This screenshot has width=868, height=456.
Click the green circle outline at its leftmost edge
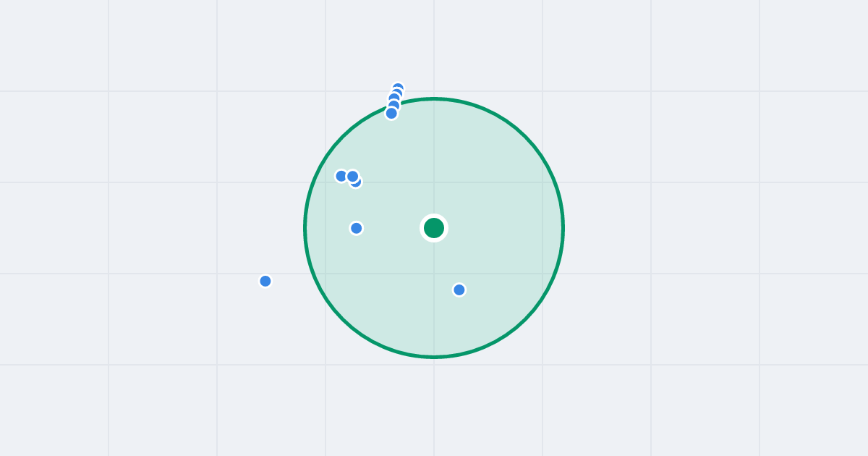tap(305, 228)
